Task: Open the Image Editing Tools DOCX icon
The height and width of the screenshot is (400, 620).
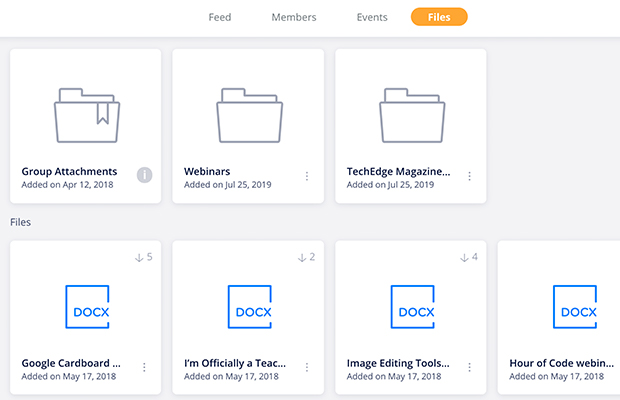Action: pyautogui.click(x=412, y=307)
